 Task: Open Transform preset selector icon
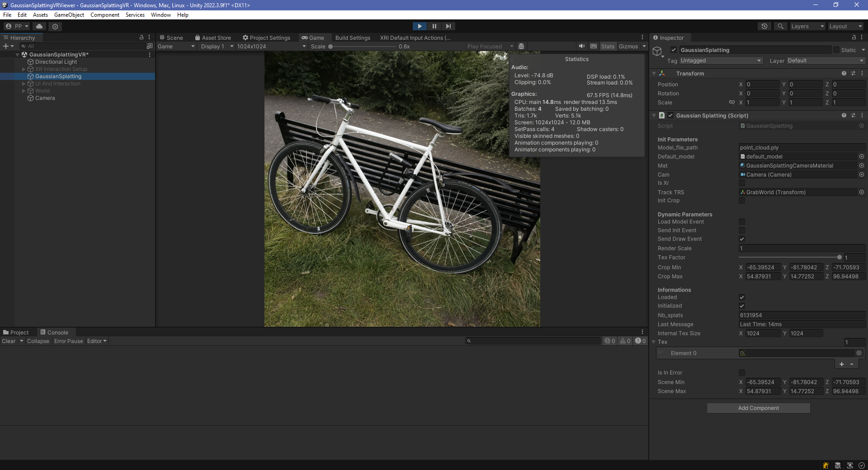coord(853,73)
